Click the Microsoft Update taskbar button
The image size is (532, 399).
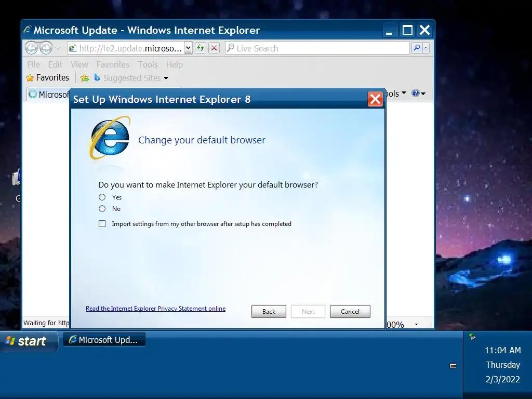coord(104,340)
